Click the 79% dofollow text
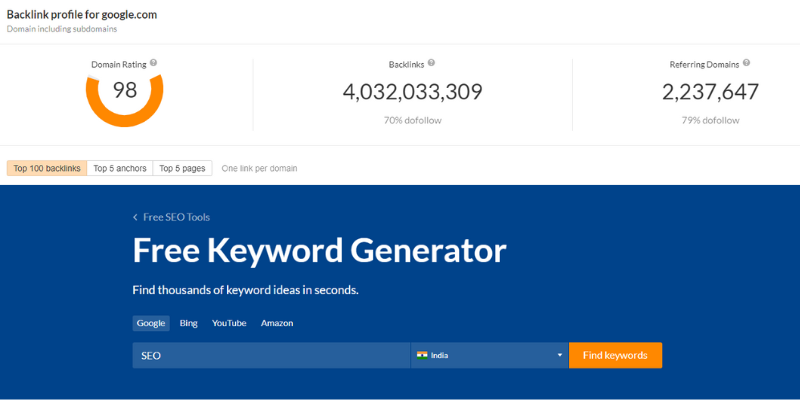800x400 pixels. tap(710, 121)
